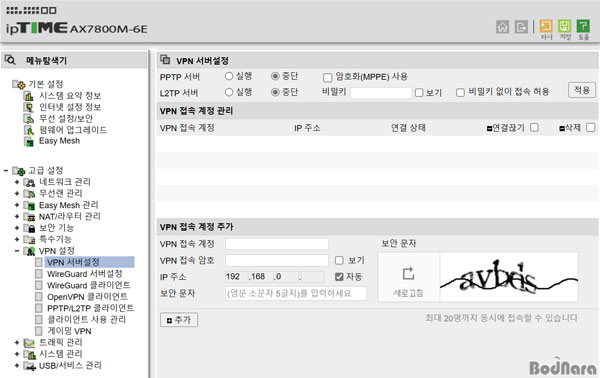Enable 비밀키 없이 접속 허용 checkbox
This screenshot has height=378, width=600.
pyautogui.click(x=461, y=93)
